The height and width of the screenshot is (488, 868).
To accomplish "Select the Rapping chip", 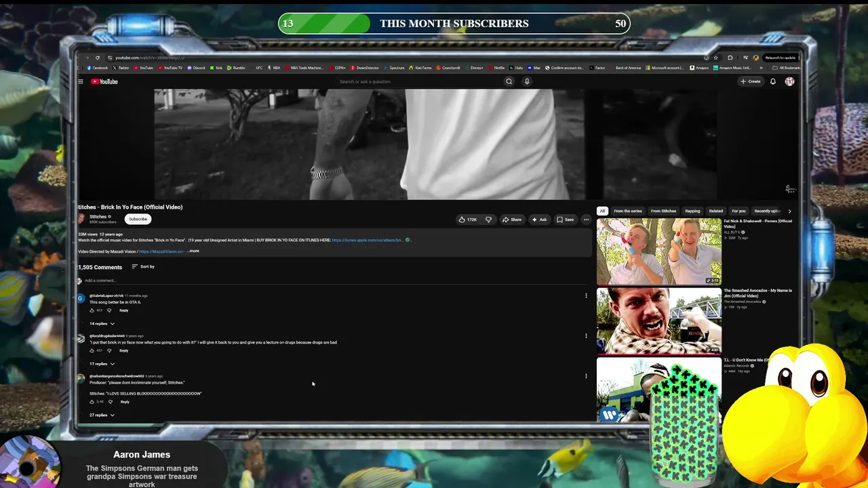I will point(692,211).
